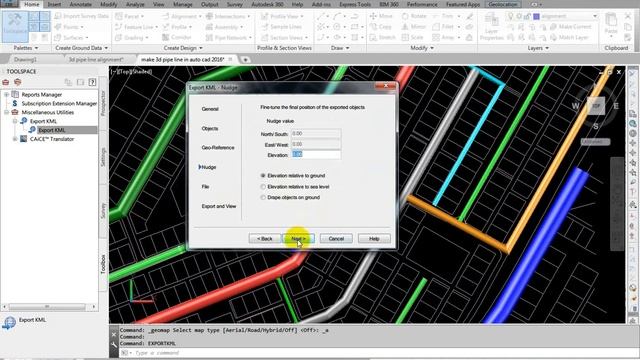
Task: Click Make Current in the Layers panel
Action: coord(571,27)
